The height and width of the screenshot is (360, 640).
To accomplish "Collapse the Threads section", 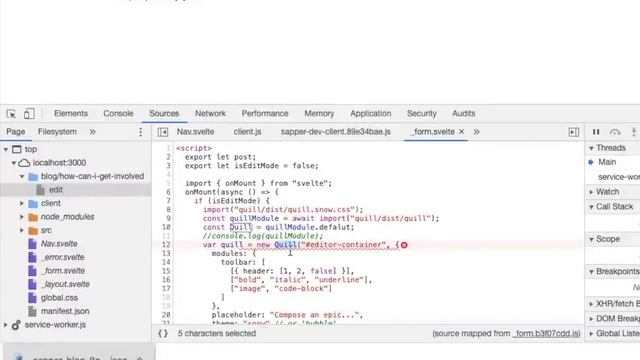I will 591,148.
